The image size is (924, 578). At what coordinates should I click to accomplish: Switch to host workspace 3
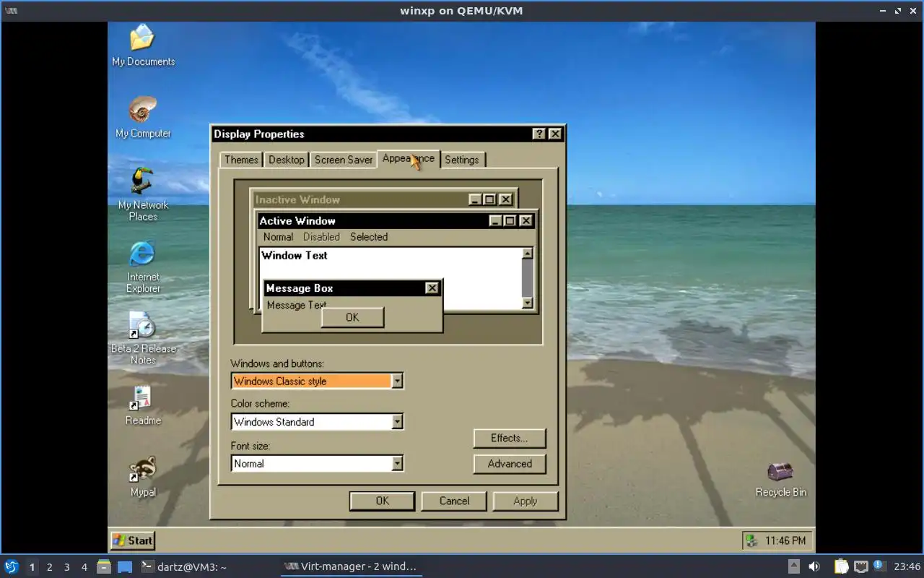pos(66,567)
